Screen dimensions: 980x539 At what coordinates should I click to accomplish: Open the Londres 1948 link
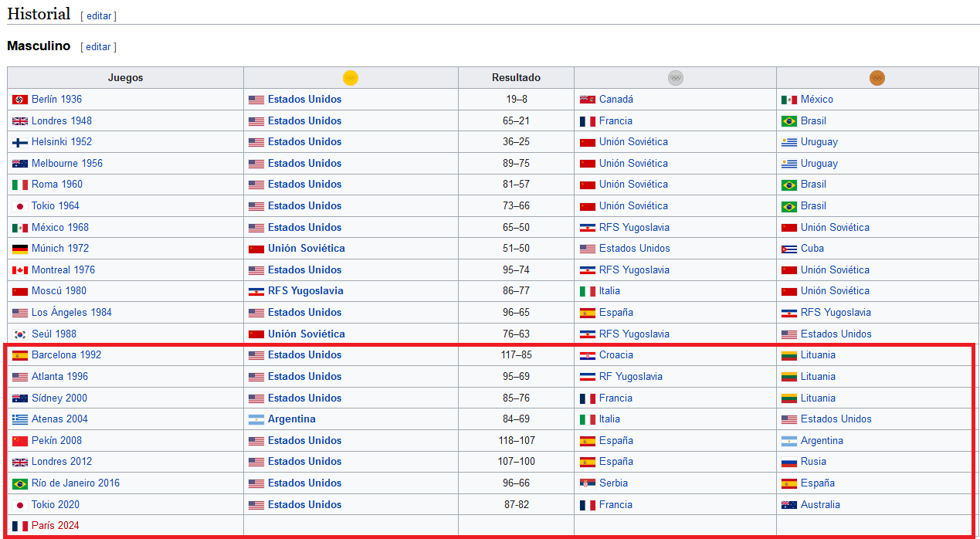point(62,121)
